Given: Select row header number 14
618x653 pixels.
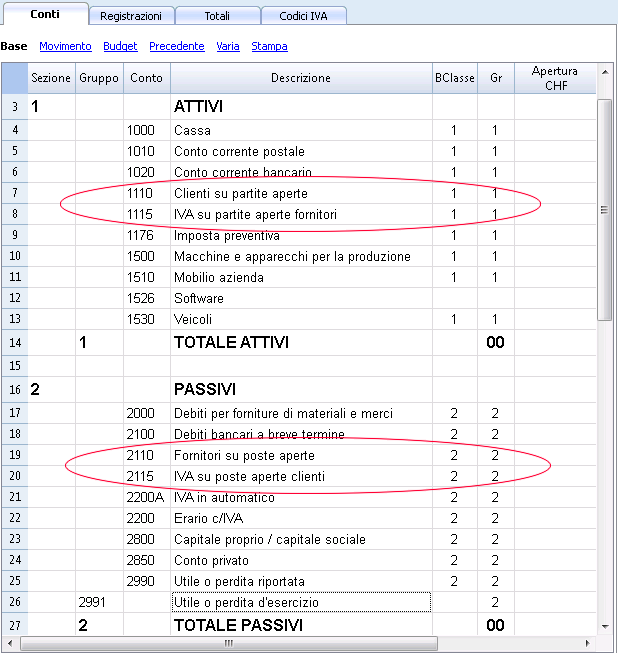Looking at the screenshot, I should click(x=15, y=342).
